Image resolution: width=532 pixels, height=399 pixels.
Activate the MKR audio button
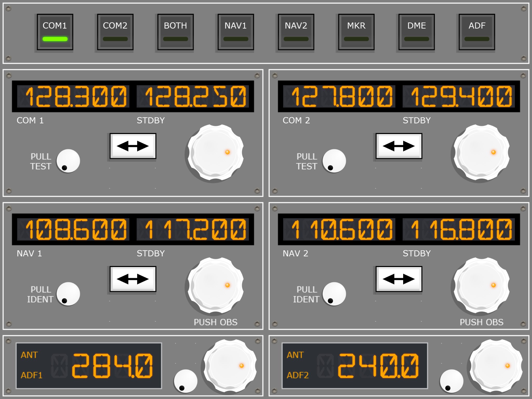click(x=356, y=32)
